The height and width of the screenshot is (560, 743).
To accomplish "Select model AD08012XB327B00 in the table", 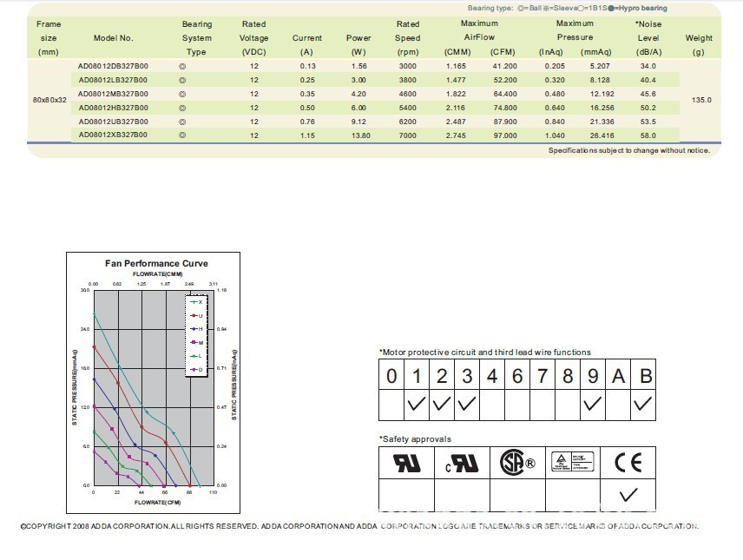I will coord(113,135).
